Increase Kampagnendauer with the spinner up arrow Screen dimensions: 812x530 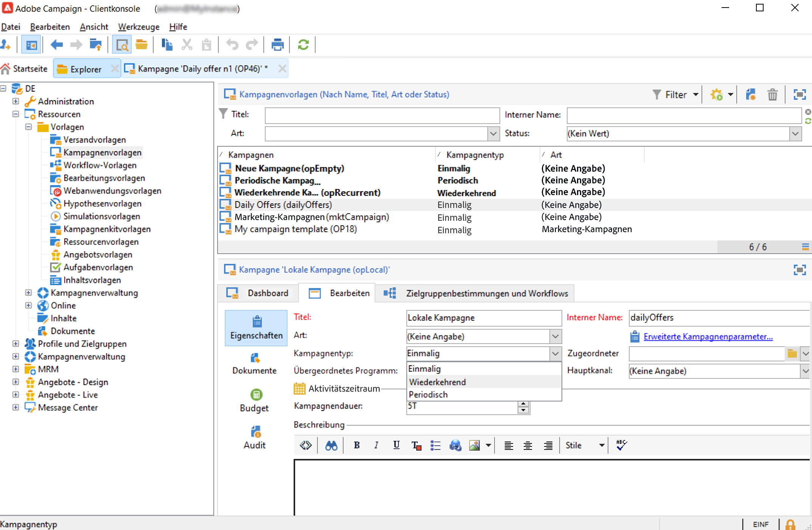(x=523, y=404)
